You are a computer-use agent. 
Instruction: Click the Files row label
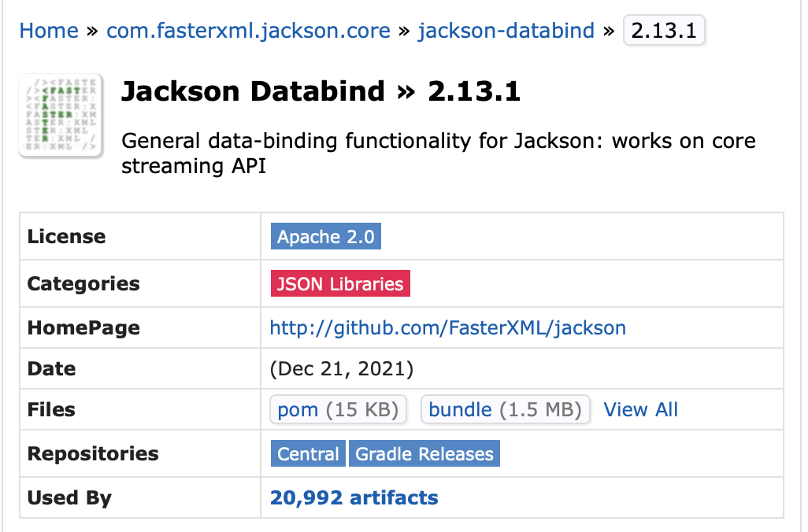51,409
